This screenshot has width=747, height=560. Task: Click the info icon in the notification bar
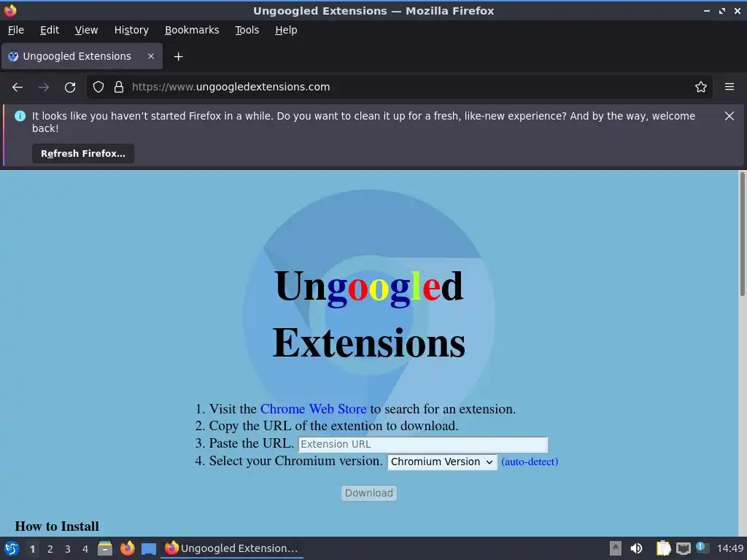[x=20, y=116]
